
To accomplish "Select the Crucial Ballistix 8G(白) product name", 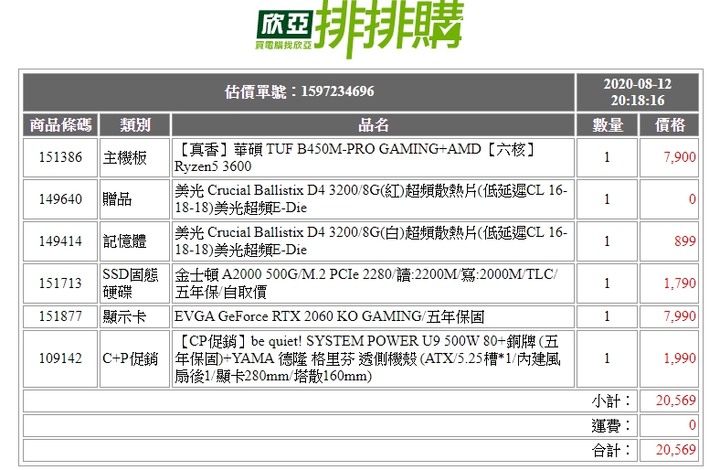I will point(373,241).
